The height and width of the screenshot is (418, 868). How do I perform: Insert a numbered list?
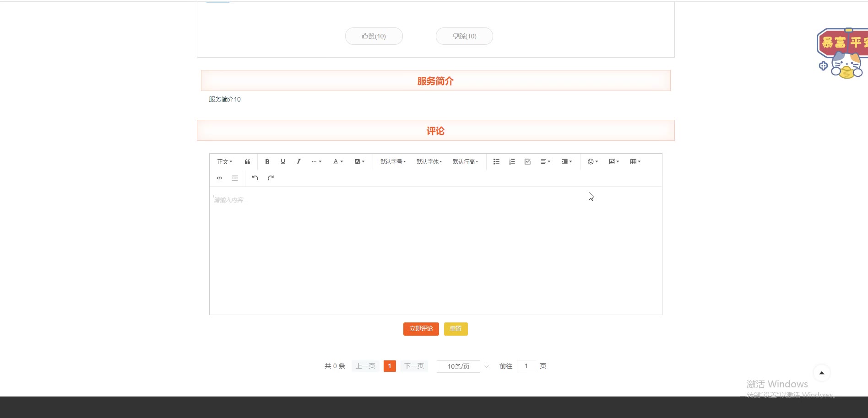tap(512, 161)
